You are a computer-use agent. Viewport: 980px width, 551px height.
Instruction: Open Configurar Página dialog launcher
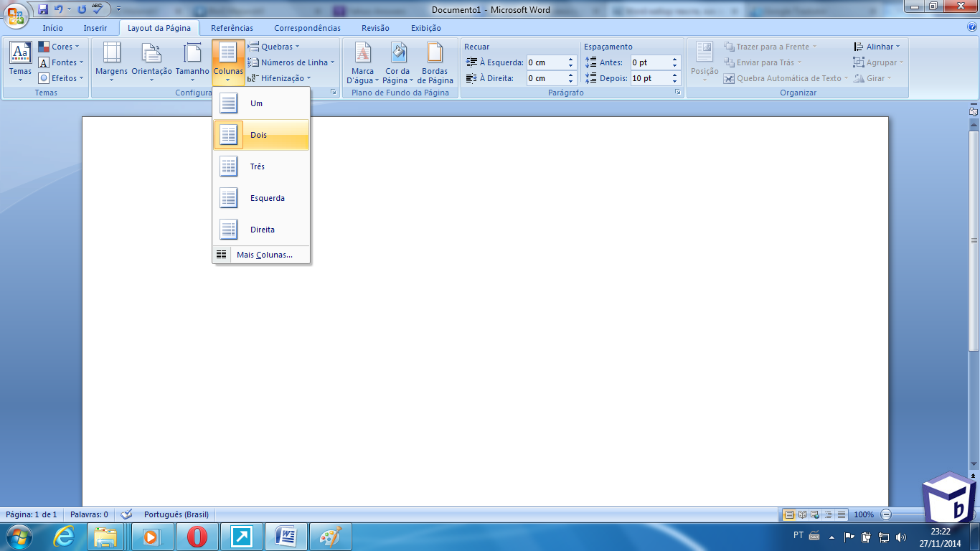click(x=334, y=93)
